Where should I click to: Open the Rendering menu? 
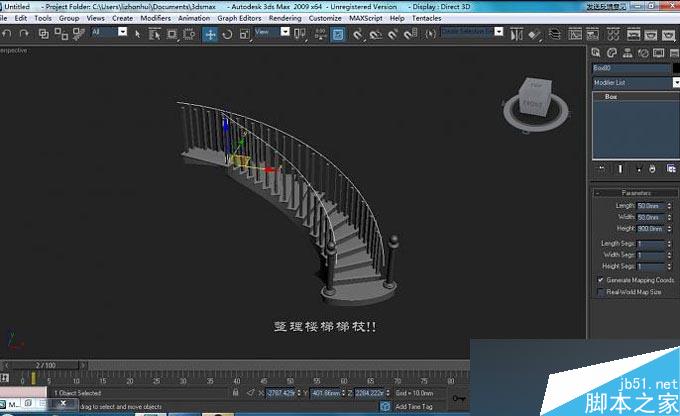285,18
